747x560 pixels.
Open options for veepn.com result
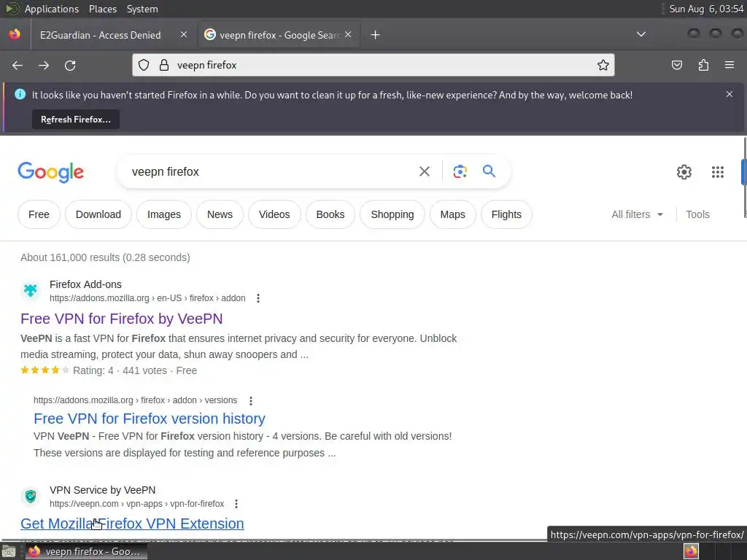click(x=236, y=504)
